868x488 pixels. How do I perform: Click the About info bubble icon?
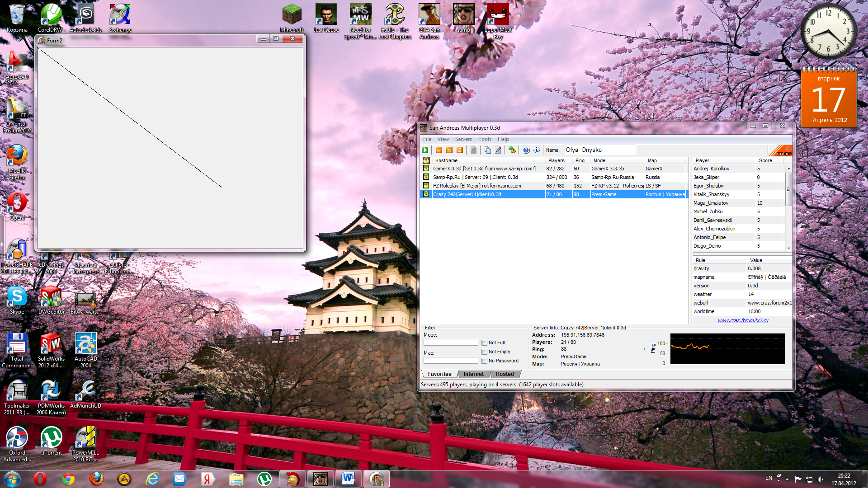click(x=537, y=150)
